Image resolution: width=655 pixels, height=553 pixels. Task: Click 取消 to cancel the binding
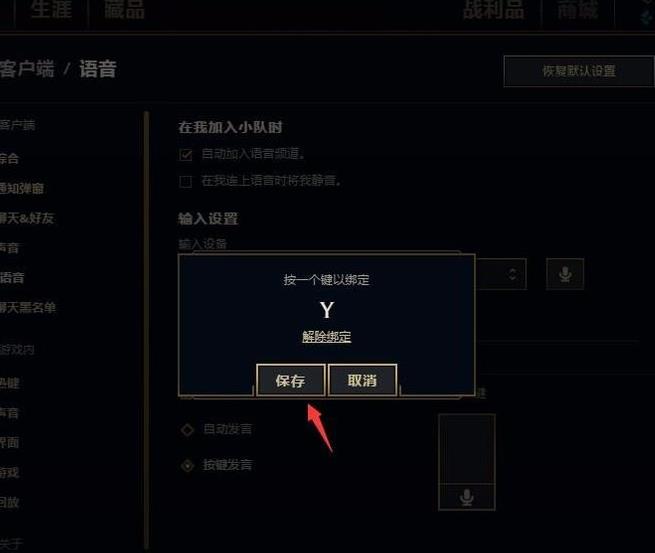[362, 380]
